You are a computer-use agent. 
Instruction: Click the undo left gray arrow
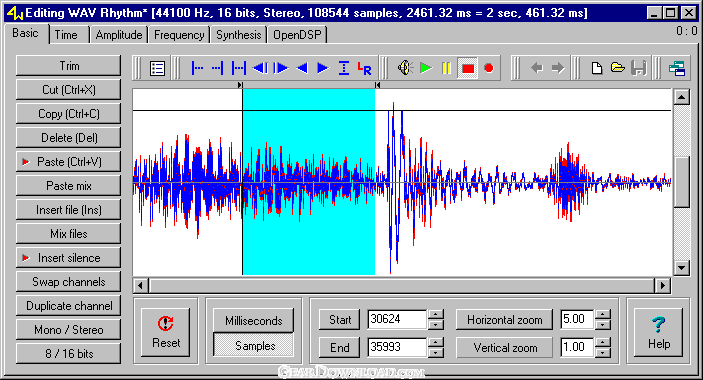click(x=537, y=68)
